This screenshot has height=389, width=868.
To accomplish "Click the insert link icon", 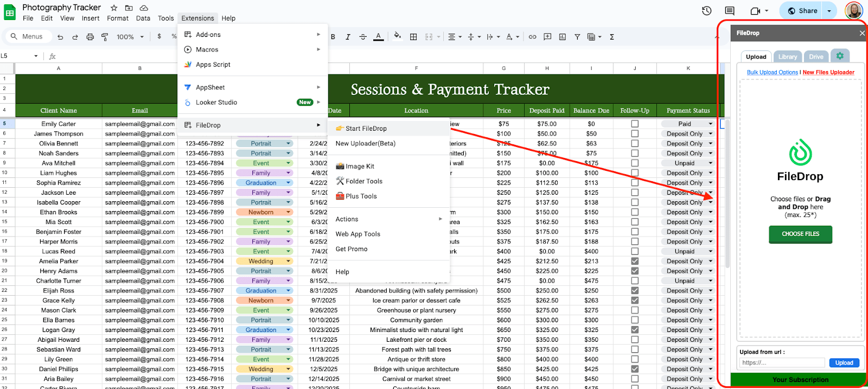I will (x=533, y=37).
